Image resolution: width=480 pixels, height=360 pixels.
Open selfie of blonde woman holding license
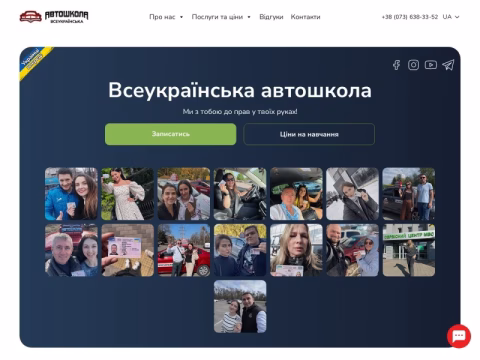pos(296,250)
